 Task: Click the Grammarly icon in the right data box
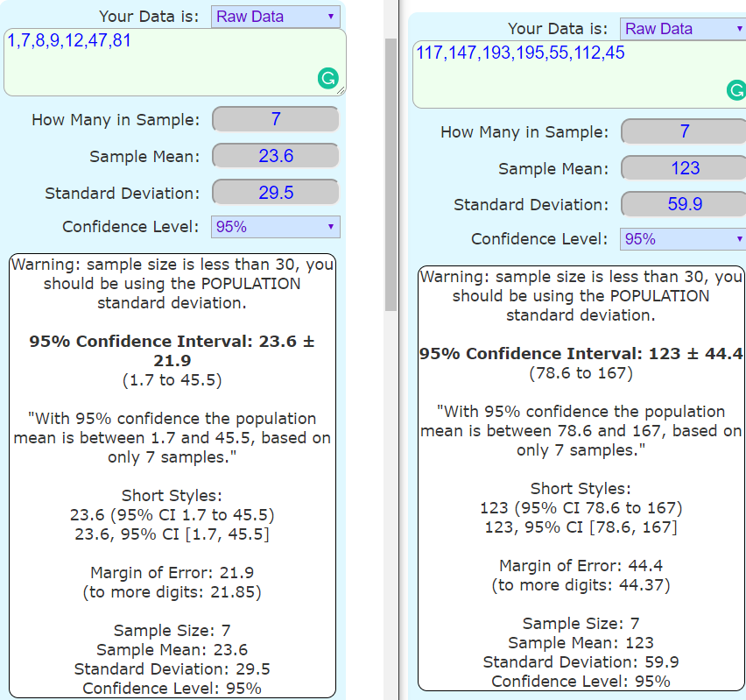[736, 90]
